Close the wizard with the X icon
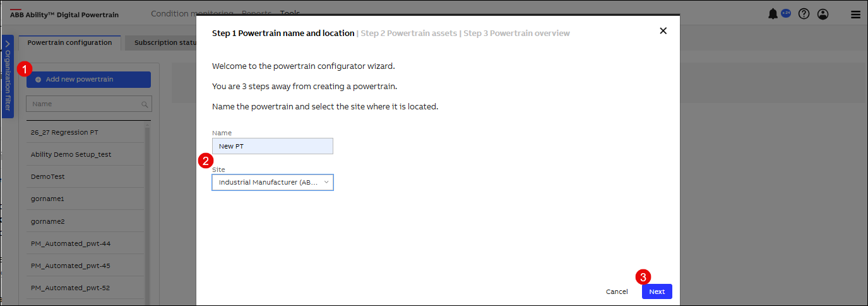 point(663,31)
